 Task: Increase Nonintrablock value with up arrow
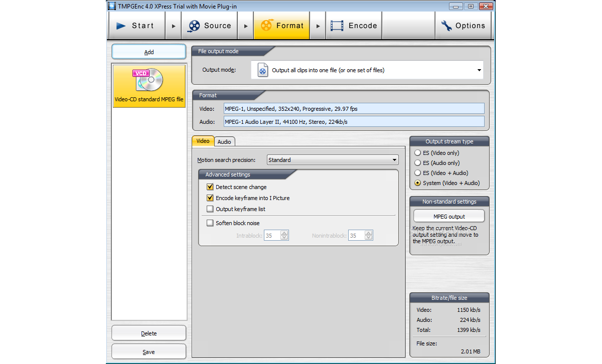(x=369, y=233)
